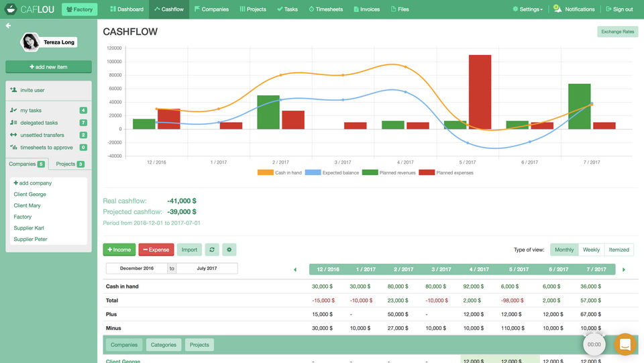Open Companies nav item
This screenshot has width=644, height=363.
(211, 9)
